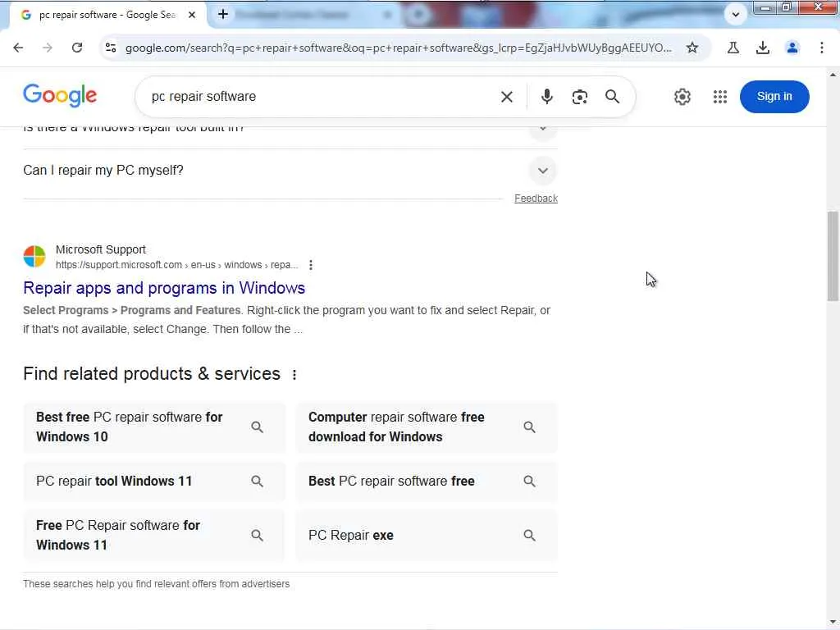Start a voice search with microphone

tap(546, 97)
